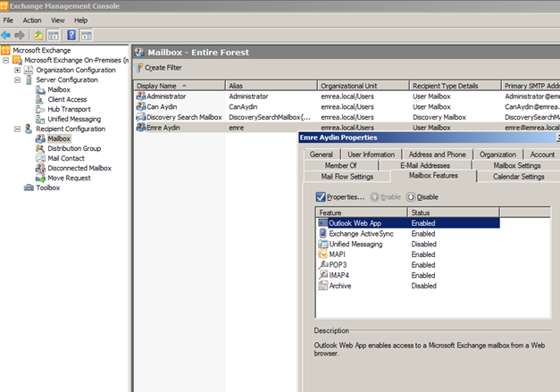
Task: Select Distribution Group in the tree
Action: 74,148
